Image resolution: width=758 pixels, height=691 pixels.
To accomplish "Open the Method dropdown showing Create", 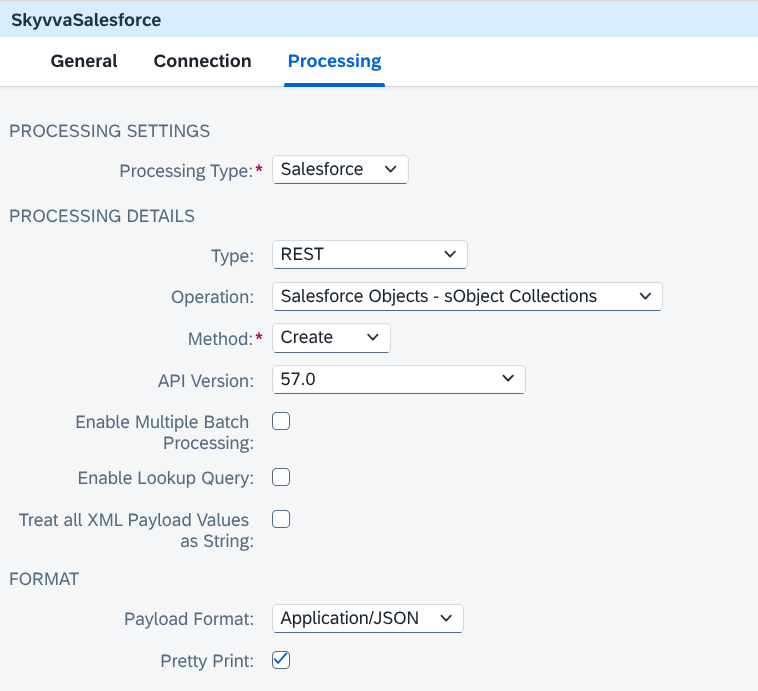I will click(331, 338).
